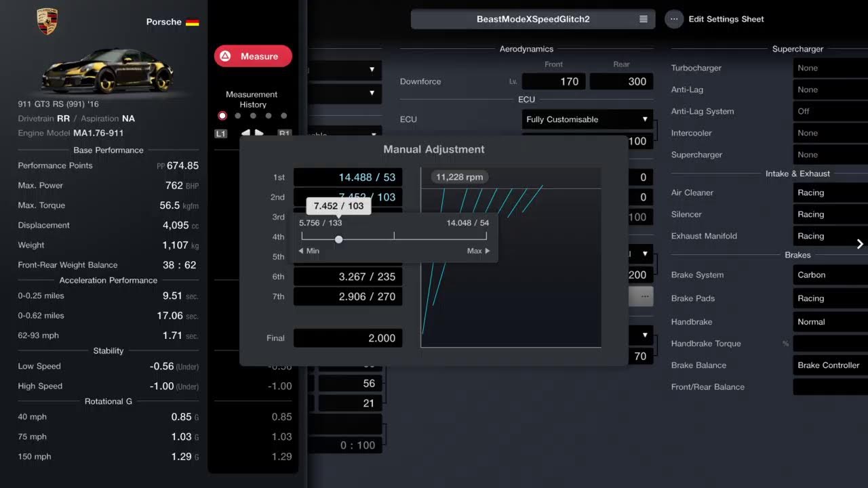The width and height of the screenshot is (868, 488).
Task: Open the three-dot Edit Settings Sheet icon
Action: (673, 19)
